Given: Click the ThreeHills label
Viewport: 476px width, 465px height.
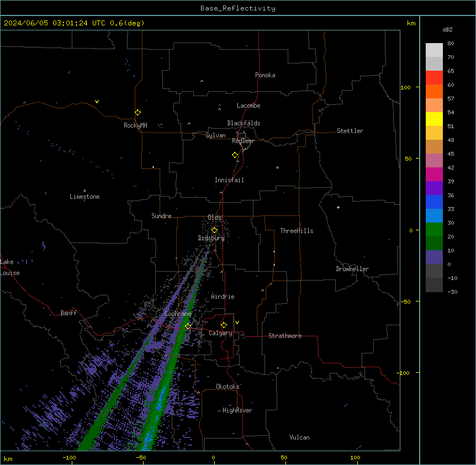Looking at the screenshot, I should (297, 231).
